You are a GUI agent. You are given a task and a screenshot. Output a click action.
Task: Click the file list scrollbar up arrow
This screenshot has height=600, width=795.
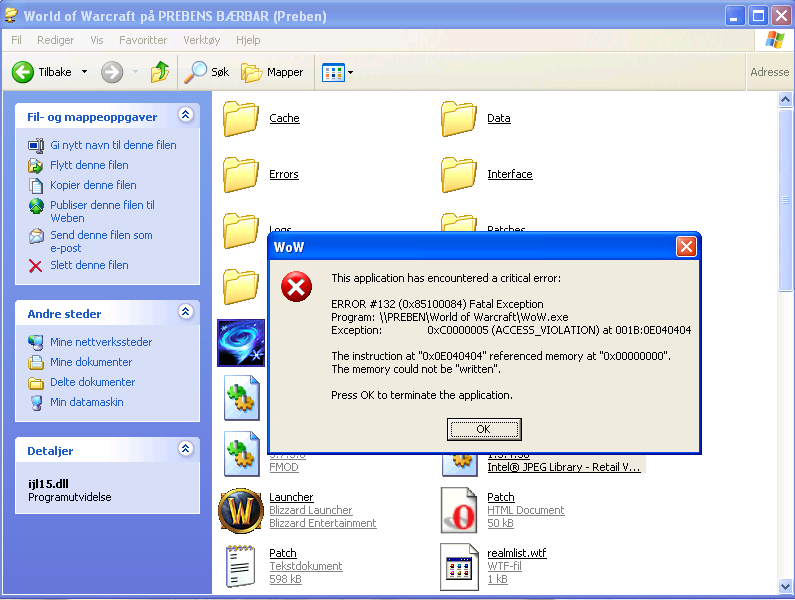[785, 99]
